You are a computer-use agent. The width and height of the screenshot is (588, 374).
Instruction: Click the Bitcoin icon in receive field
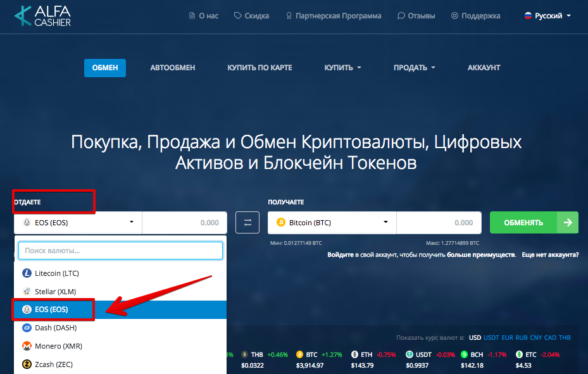pos(281,222)
